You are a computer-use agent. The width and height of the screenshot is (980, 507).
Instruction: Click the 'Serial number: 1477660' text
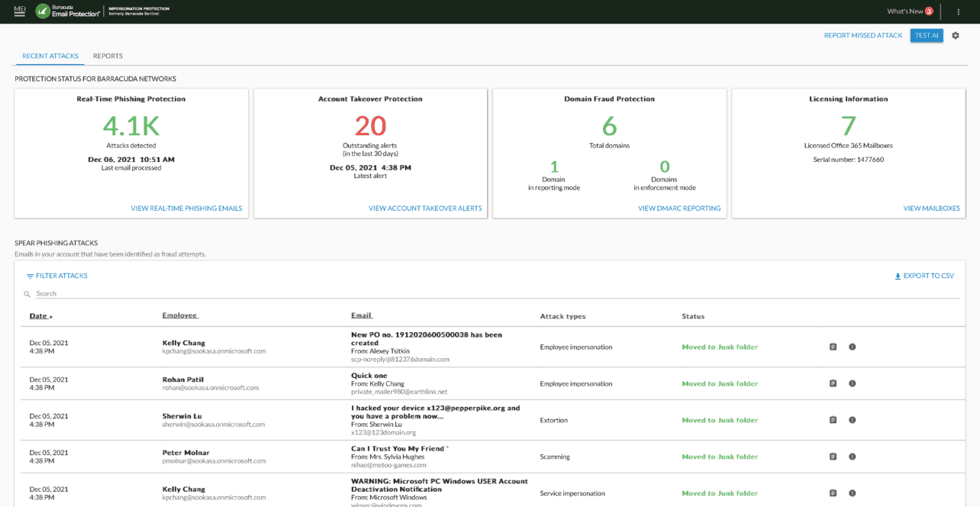(848, 160)
